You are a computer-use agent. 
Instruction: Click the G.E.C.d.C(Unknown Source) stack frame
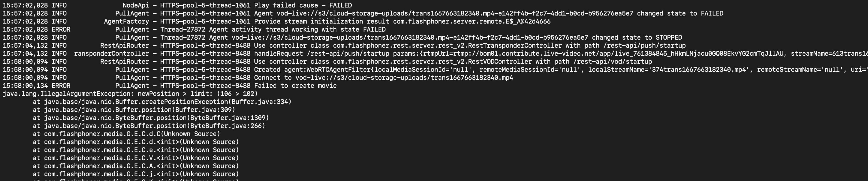point(126,134)
